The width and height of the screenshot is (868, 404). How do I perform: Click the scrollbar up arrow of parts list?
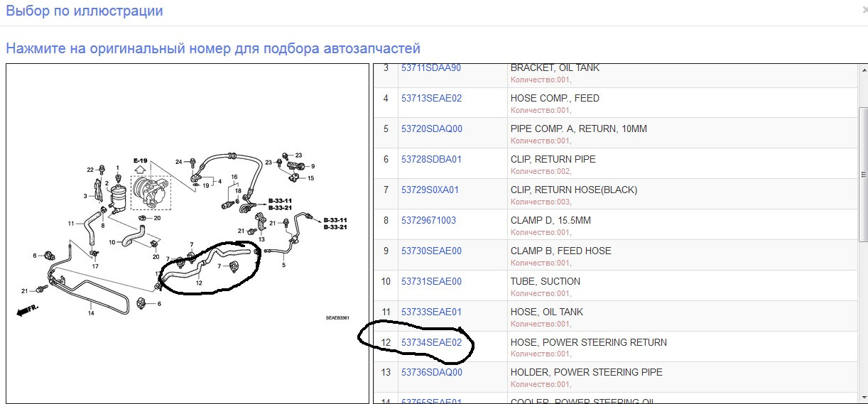(862, 70)
